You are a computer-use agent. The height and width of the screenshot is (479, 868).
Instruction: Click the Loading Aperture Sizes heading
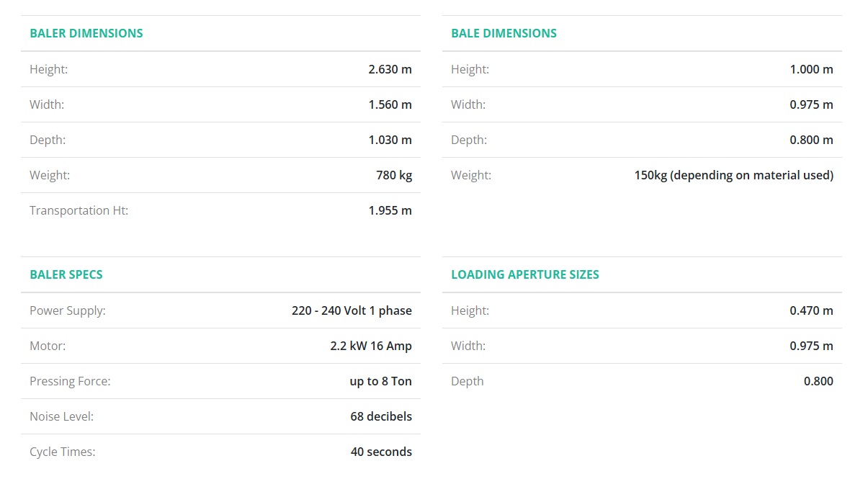tap(525, 274)
